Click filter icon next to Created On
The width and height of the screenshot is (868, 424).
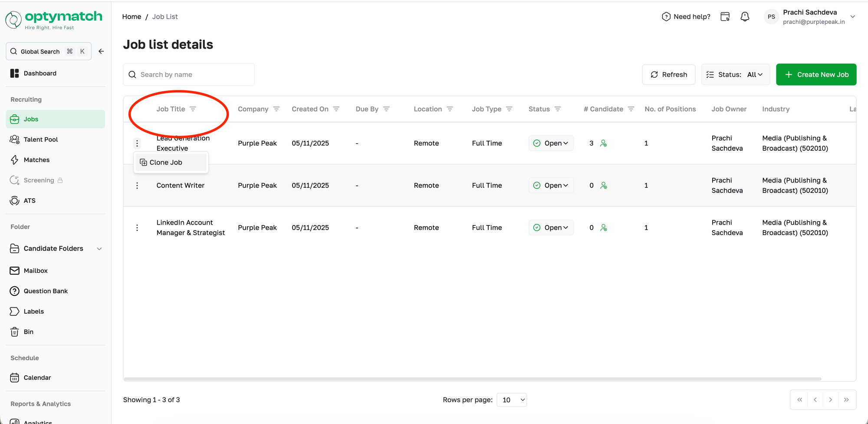coord(336,109)
